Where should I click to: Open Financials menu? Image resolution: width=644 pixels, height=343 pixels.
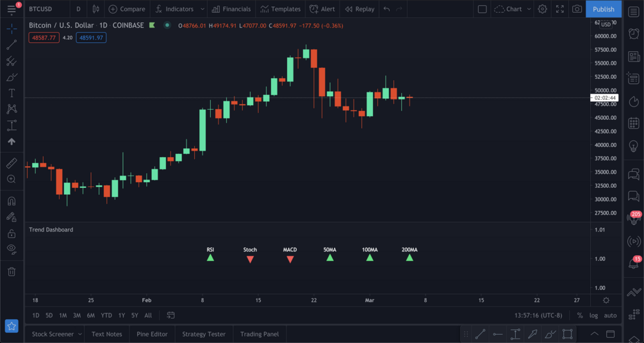[x=231, y=9]
